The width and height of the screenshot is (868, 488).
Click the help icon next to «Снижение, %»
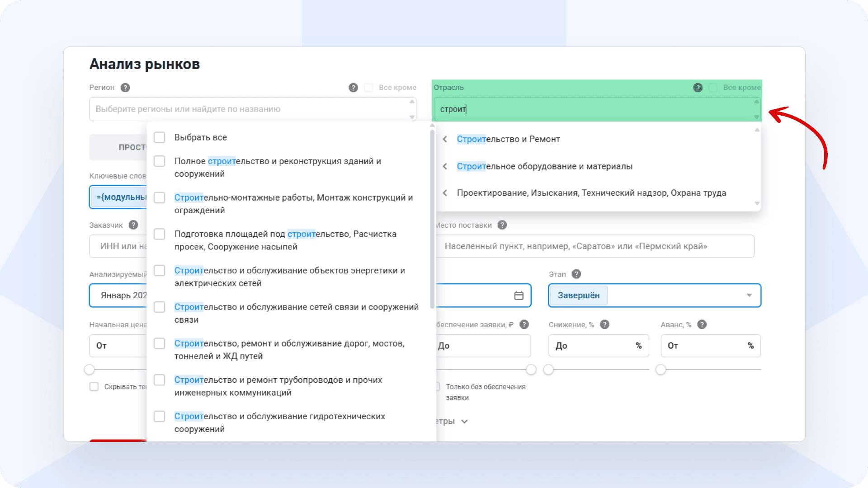coord(605,324)
